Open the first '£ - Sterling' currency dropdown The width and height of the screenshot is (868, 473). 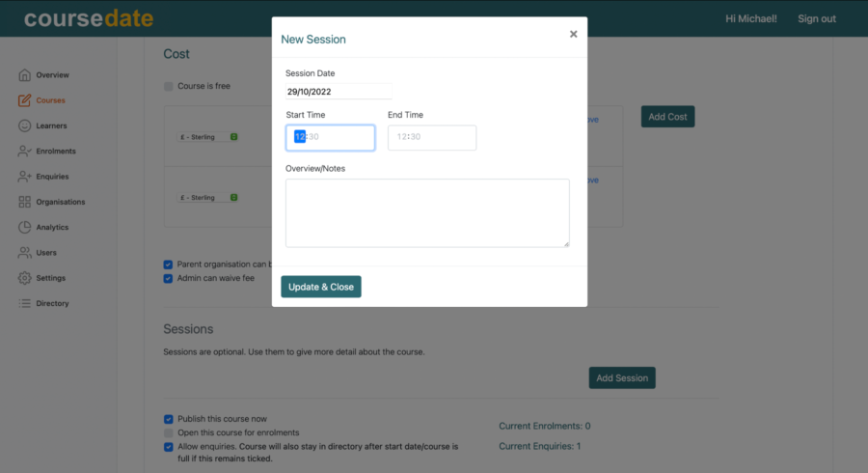click(208, 137)
